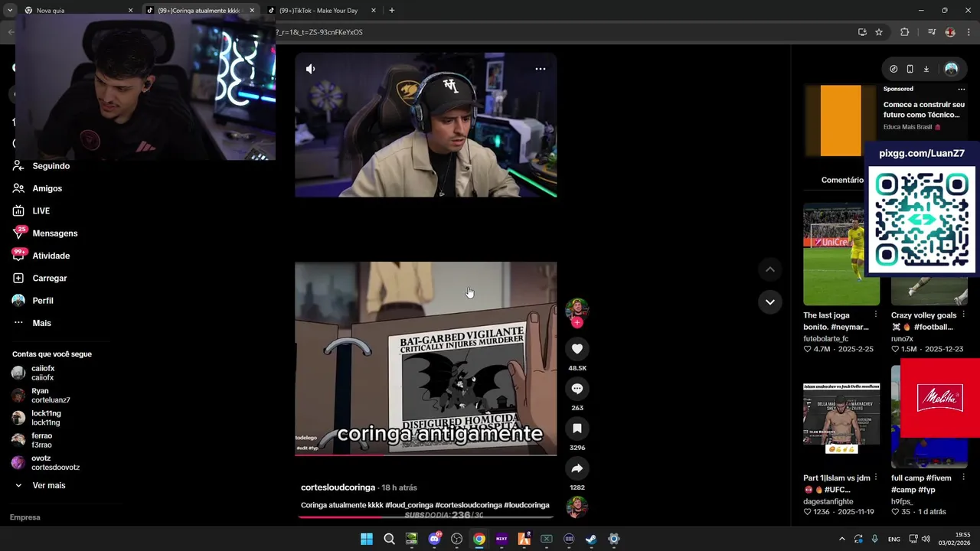Open Empresa footer link

coord(25,517)
